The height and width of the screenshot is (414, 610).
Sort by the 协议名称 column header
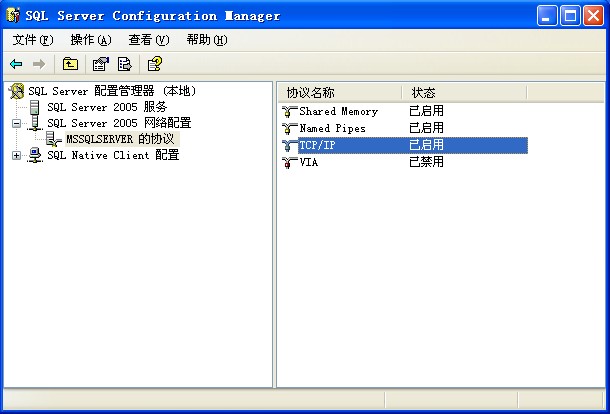(340, 93)
